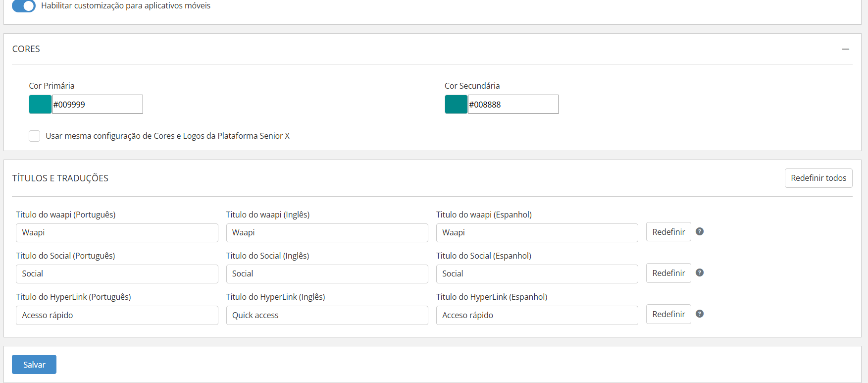This screenshot has height=383, width=868.
Task: Open the primary color swatch picker
Action: point(40,105)
